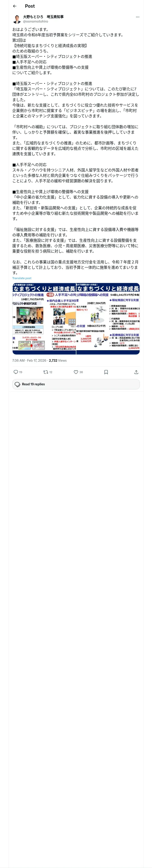The width and height of the screenshot is (152, 868).
Task: Open the author's profile avatar
Action: pyautogui.click(x=17, y=19)
